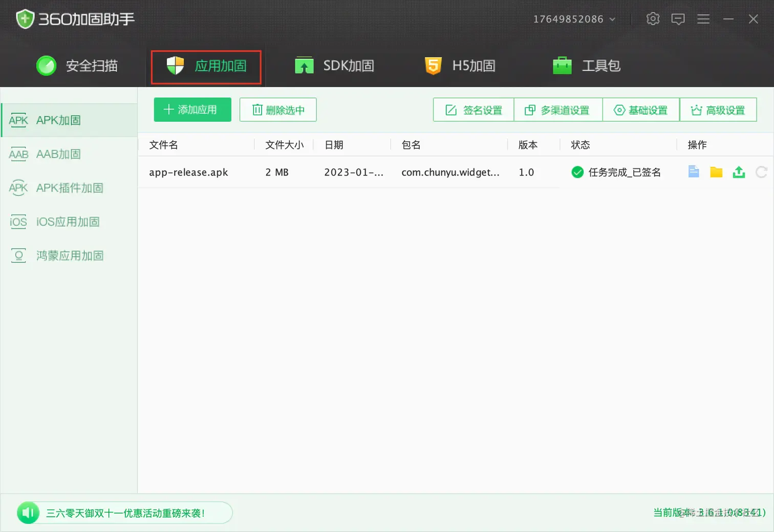Click the AAB icon beside AAB加固
The height and width of the screenshot is (532, 774).
pos(18,154)
